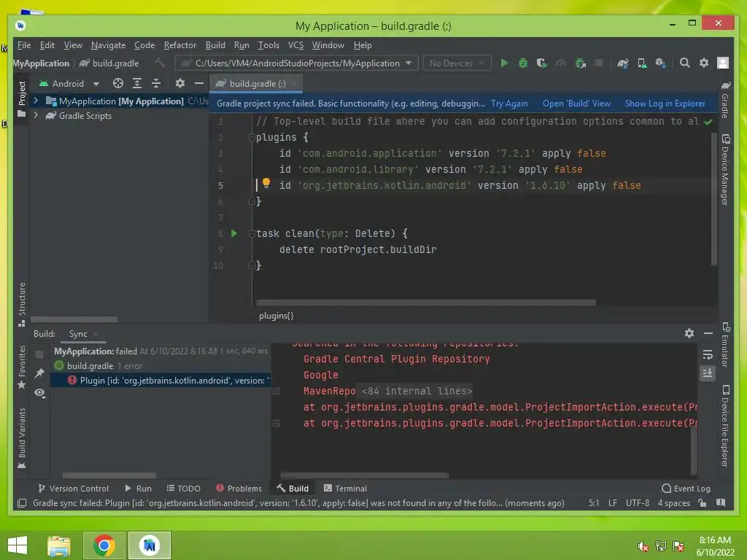Run the app with green play icon
747x560 pixels.
click(504, 63)
